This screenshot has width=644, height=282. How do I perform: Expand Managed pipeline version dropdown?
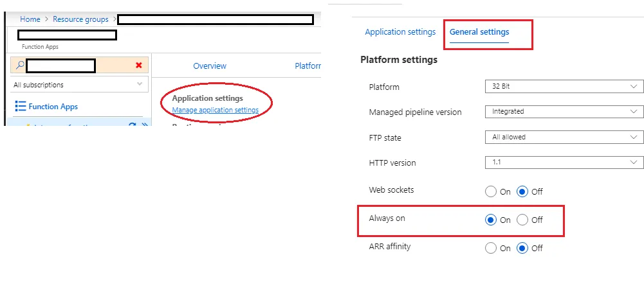pos(564,112)
